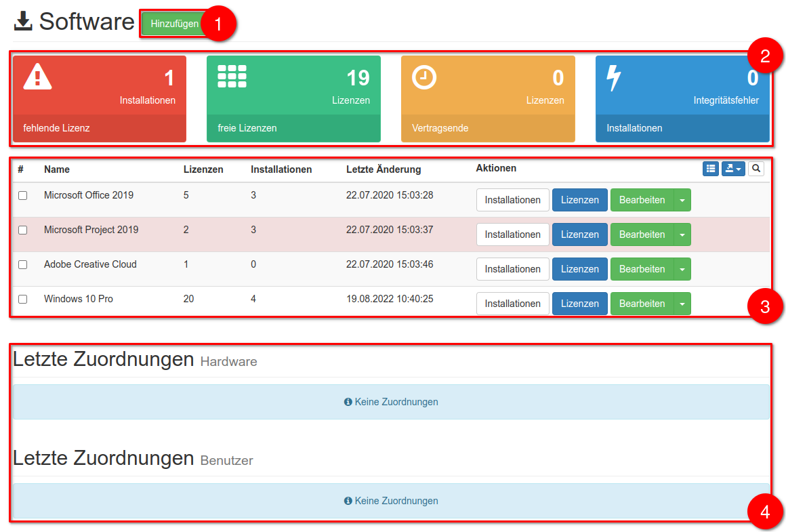786x532 pixels.
Task: Click the export icon above the software table
Action: (728, 168)
